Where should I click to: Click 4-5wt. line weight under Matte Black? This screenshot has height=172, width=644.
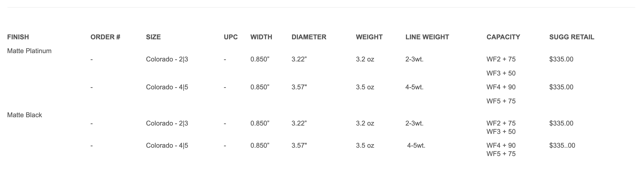click(416, 146)
